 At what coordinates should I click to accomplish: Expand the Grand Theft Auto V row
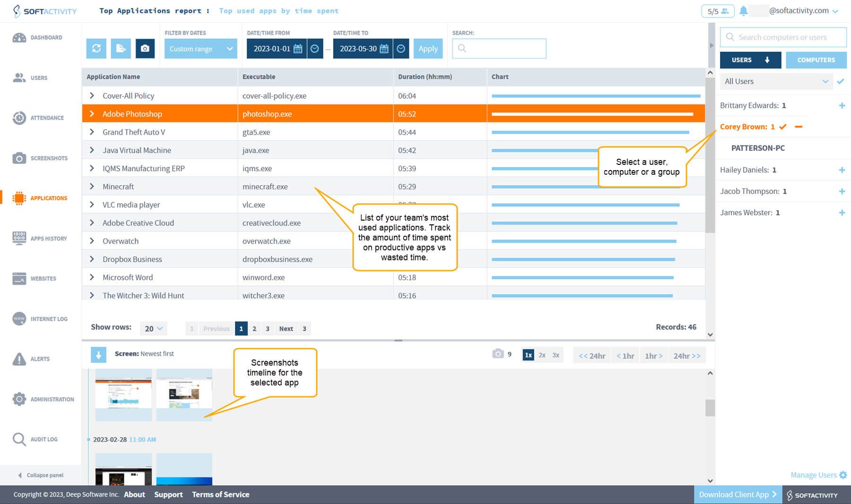click(92, 132)
